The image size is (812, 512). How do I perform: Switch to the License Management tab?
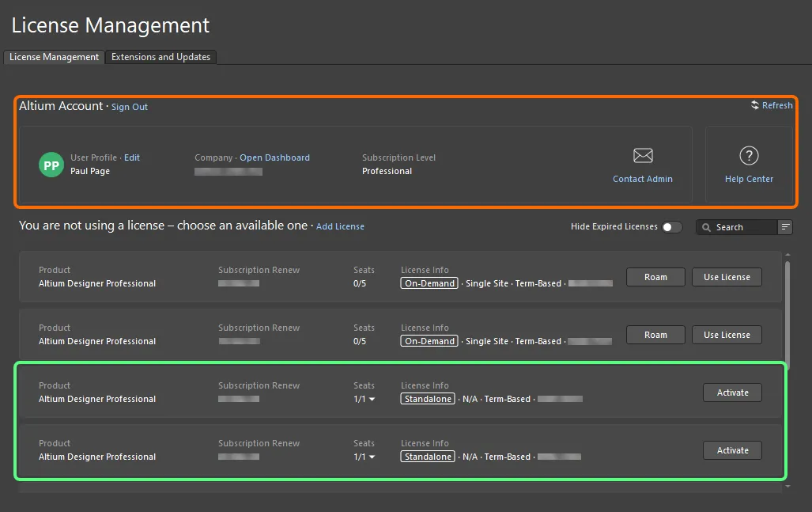(54, 57)
